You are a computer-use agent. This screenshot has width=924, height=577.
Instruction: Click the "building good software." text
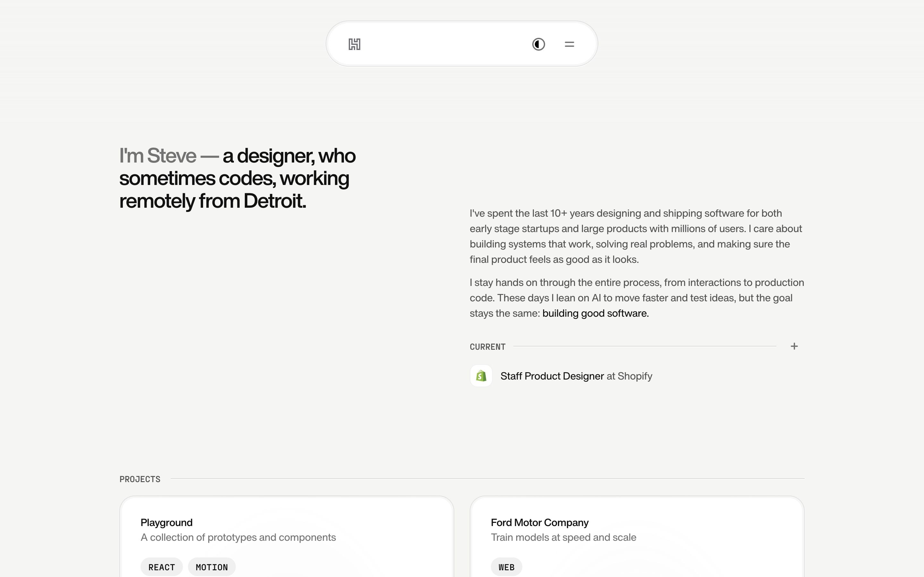point(595,313)
